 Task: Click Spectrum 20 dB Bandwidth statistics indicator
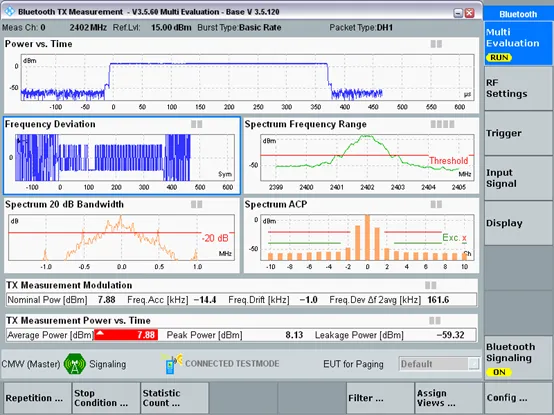pos(196,204)
